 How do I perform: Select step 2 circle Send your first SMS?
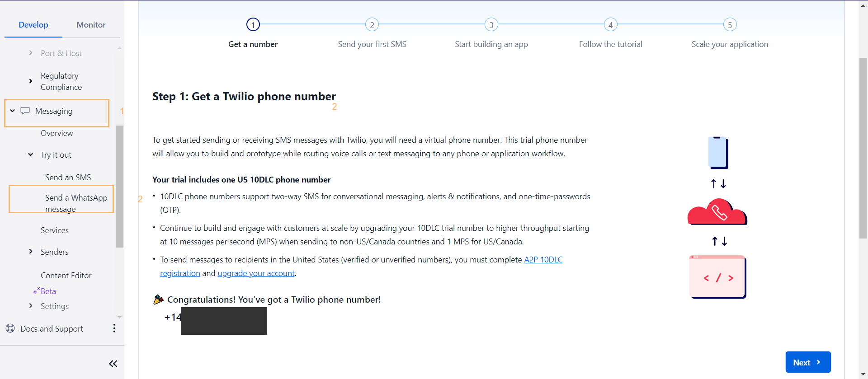372,24
